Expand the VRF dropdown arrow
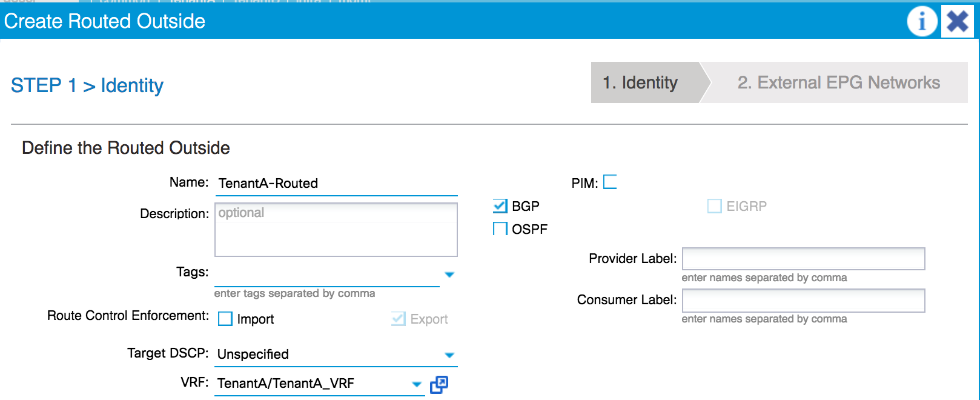The height and width of the screenshot is (400, 980). 417,384
